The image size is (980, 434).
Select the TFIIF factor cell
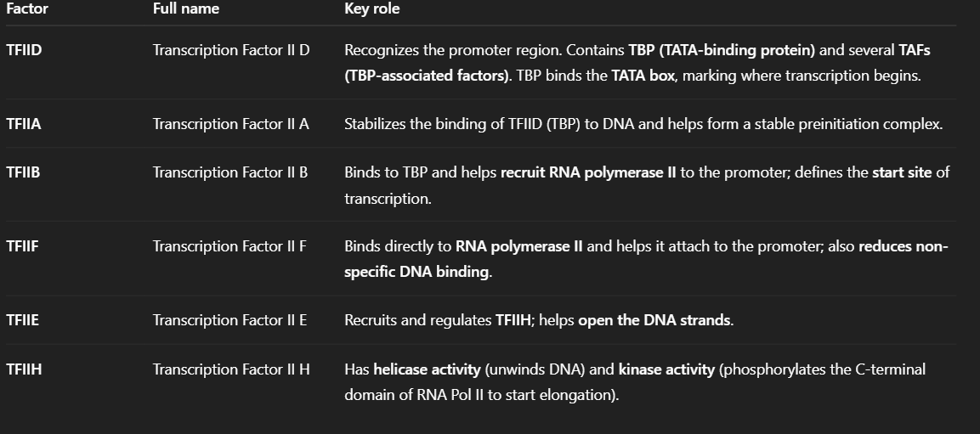22,246
